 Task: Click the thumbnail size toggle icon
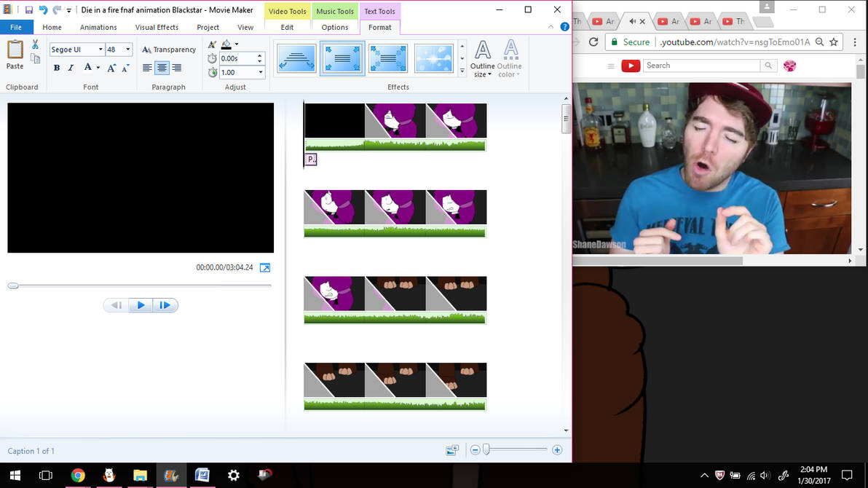coord(452,450)
